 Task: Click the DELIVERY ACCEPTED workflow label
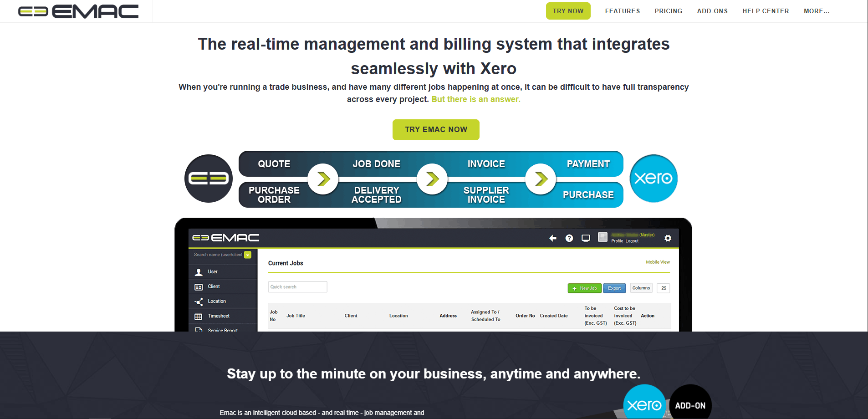point(377,195)
